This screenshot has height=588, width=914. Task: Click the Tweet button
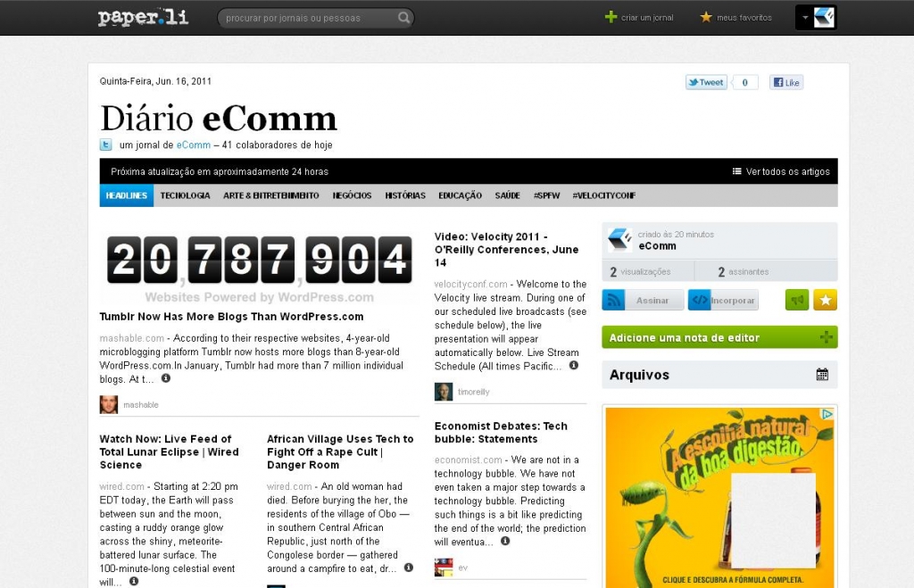(706, 82)
